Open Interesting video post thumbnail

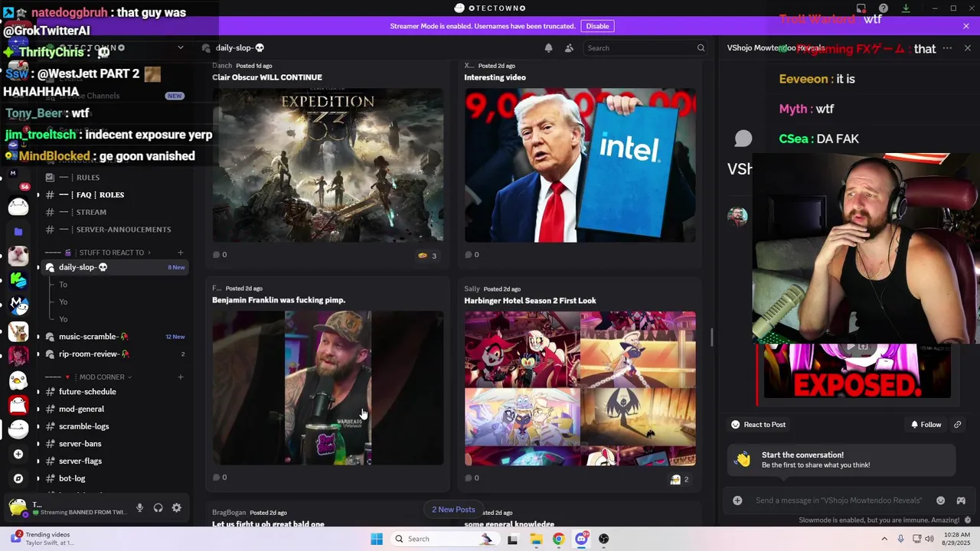pyautogui.click(x=580, y=165)
